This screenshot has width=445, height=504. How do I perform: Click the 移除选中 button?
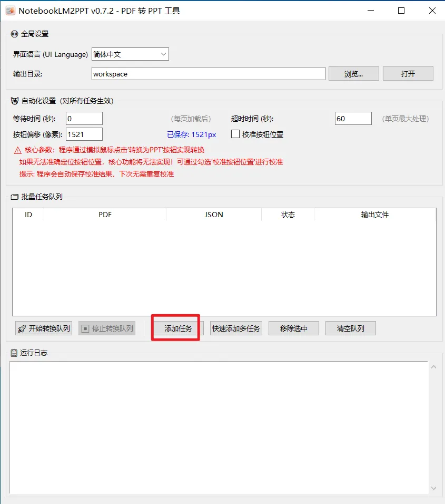click(294, 328)
